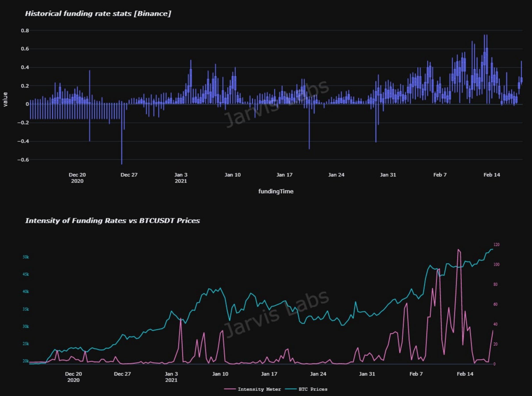Click the 20k BTC price axis tick
This screenshot has height=396, width=532.
(26, 361)
